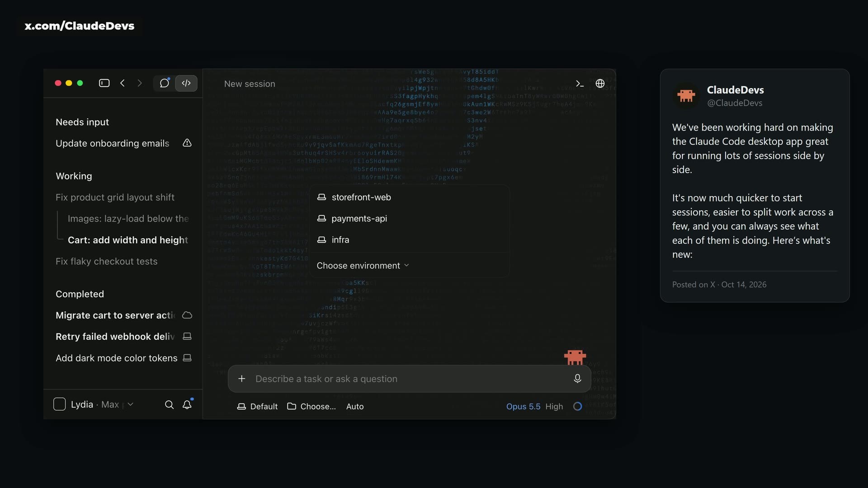Toggle the sidebar panel icon
This screenshot has width=868, height=488.
(104, 83)
